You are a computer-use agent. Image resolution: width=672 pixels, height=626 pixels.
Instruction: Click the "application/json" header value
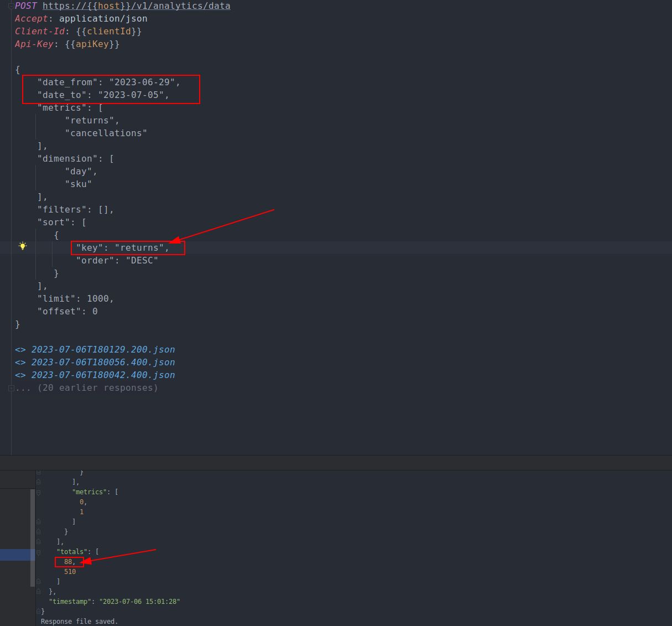(x=103, y=19)
